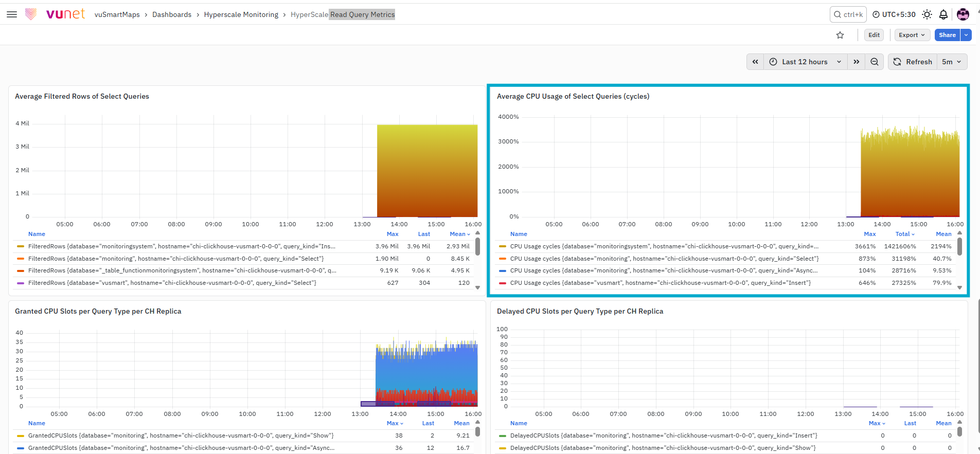Toggle the vusmart Select FilteredRows purple series

(x=172, y=283)
